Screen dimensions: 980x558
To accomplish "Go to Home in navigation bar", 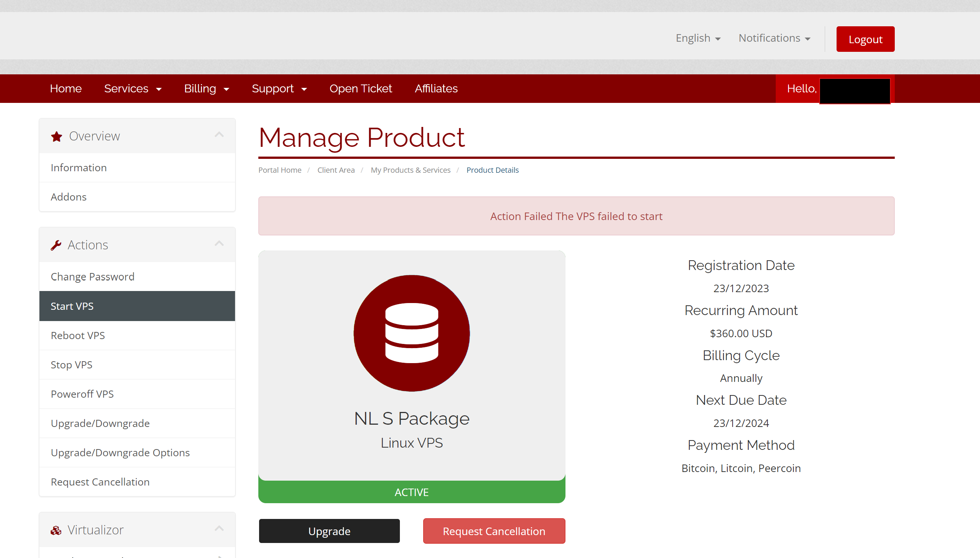I will coord(65,89).
